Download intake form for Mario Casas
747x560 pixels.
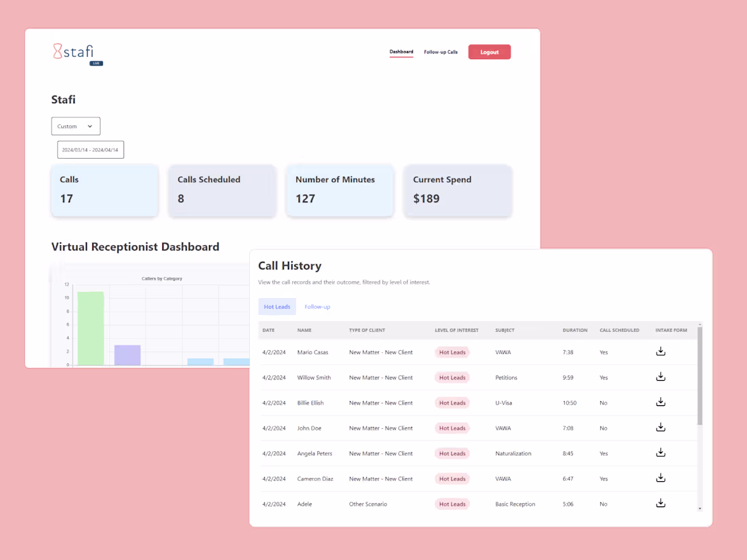pos(660,352)
